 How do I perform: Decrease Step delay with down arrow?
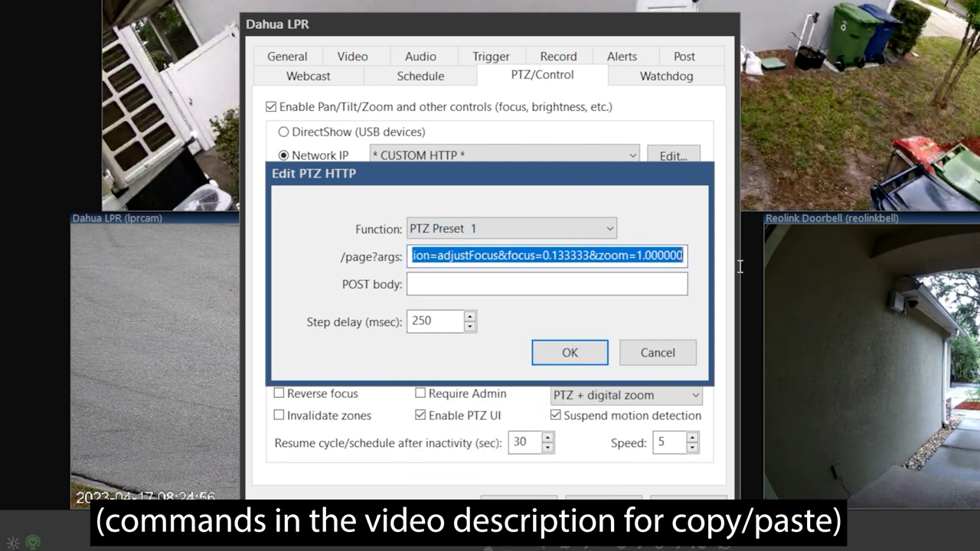pos(470,327)
